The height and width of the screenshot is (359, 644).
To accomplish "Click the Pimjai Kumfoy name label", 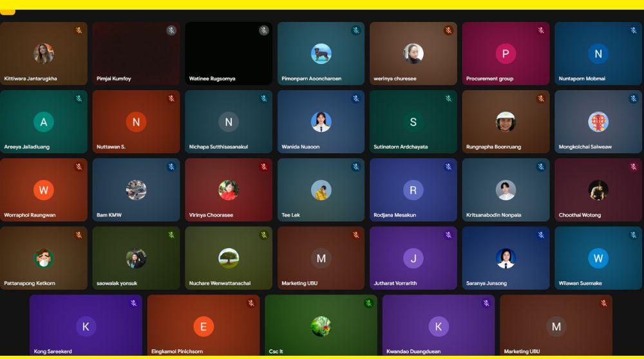I will pos(114,78).
